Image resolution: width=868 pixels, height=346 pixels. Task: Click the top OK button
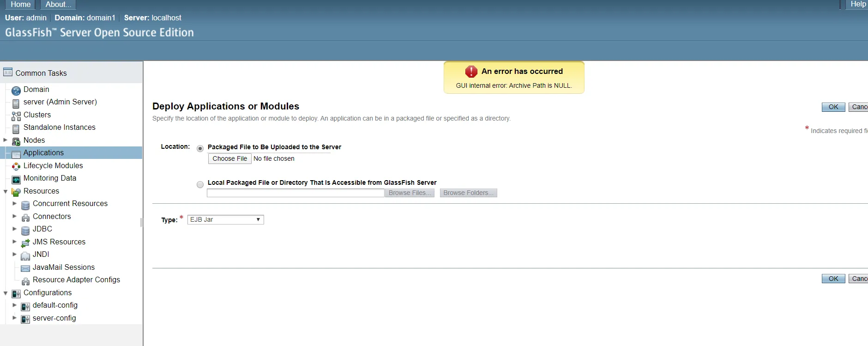point(833,107)
